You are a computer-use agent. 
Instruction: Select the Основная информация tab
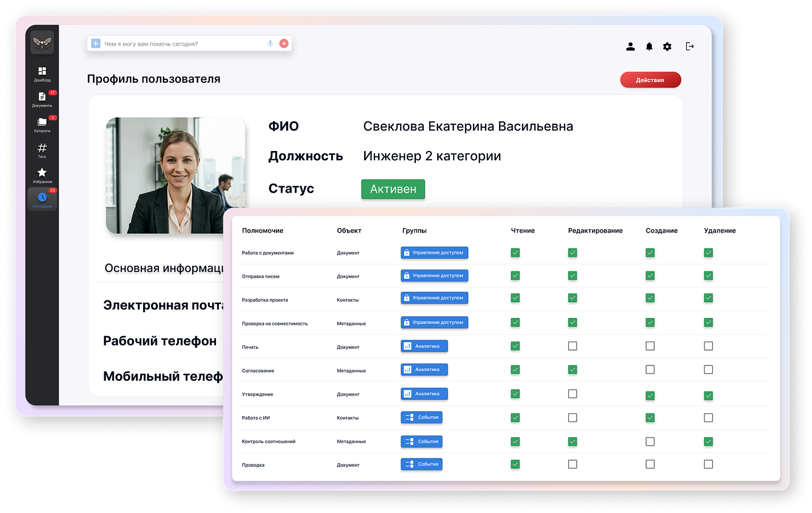[x=164, y=268]
